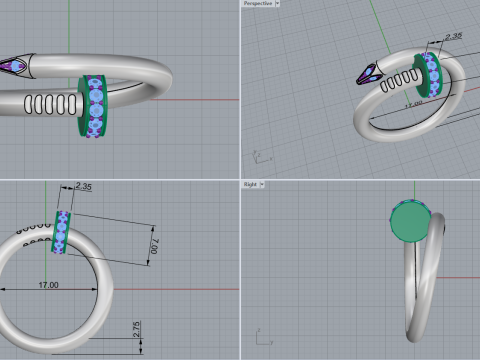Viewport: 480px width, 360px height.
Task: Click the Perspective viewport title label
Action: [258, 3]
